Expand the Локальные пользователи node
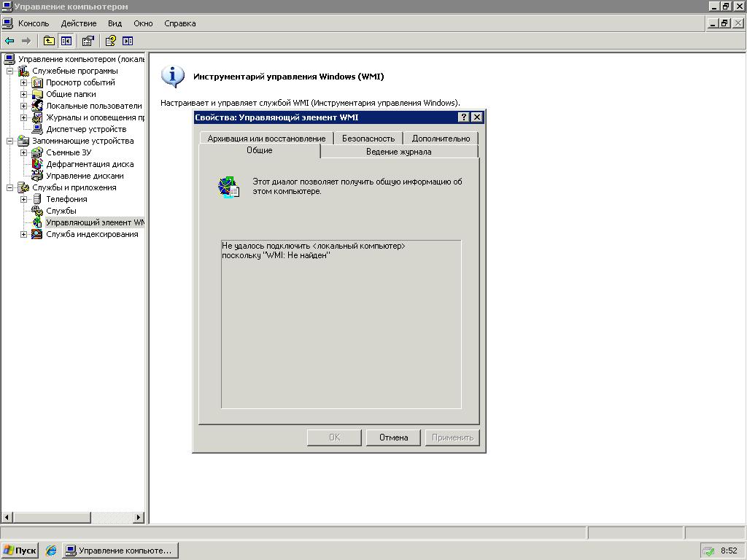The image size is (747, 560). [23, 106]
